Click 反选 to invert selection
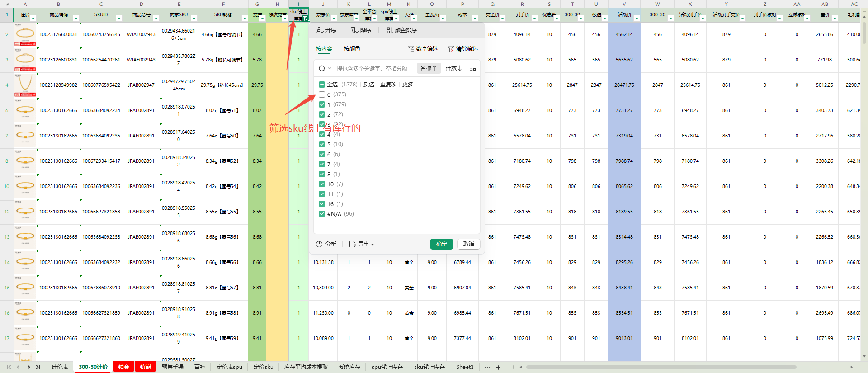 (x=368, y=85)
